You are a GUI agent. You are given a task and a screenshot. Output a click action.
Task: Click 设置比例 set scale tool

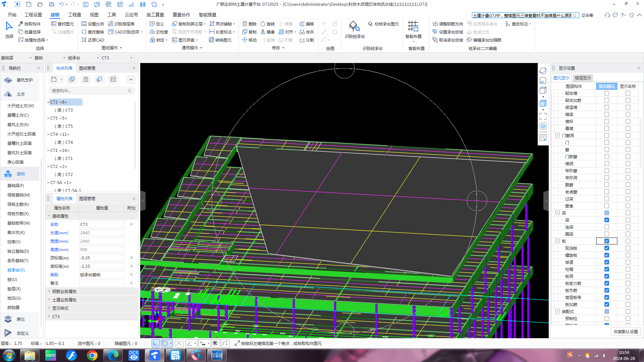(93, 24)
